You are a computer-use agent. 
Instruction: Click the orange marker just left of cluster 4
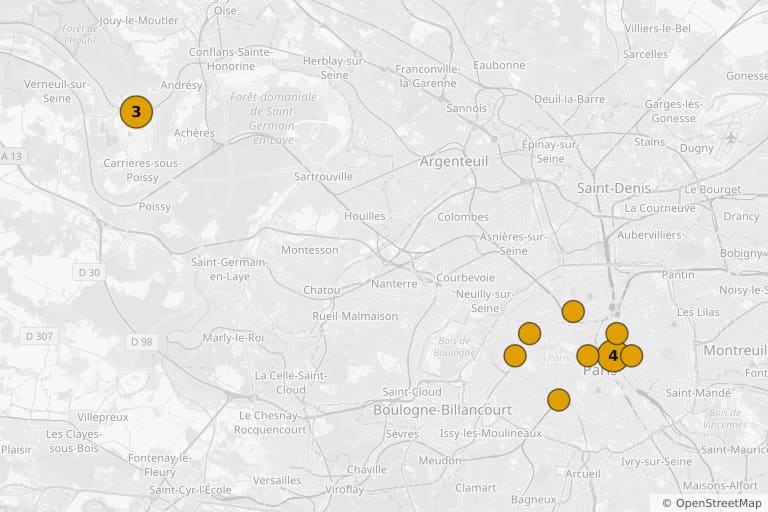[x=587, y=356]
